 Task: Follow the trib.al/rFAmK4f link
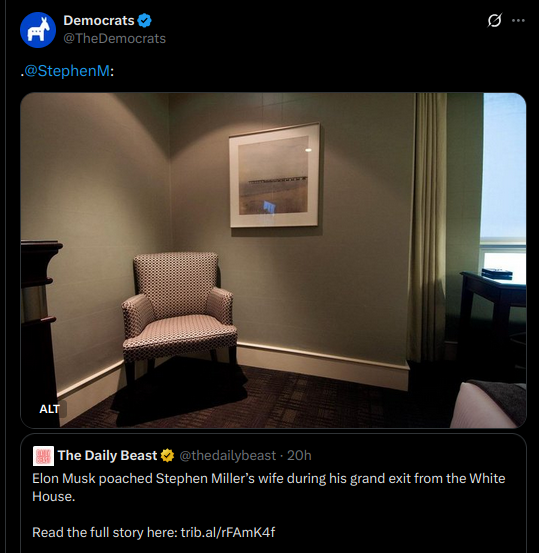[228, 532]
